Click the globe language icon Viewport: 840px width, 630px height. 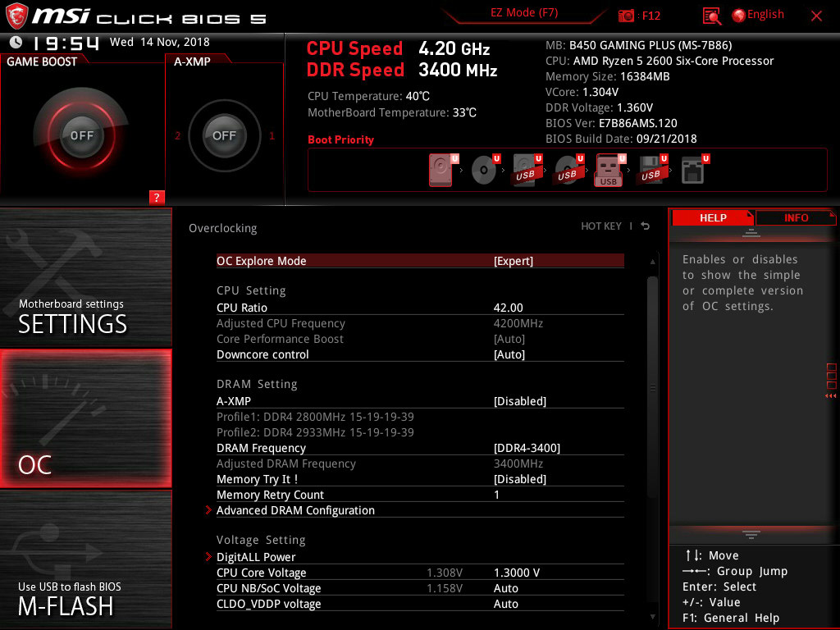738,16
